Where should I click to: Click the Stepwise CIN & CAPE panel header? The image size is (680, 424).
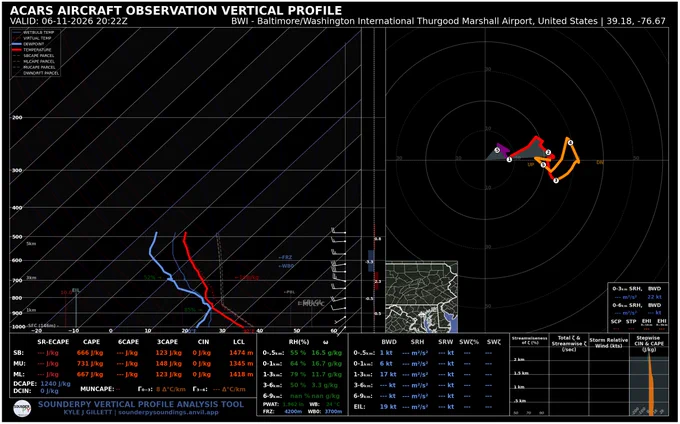pyautogui.click(x=649, y=343)
